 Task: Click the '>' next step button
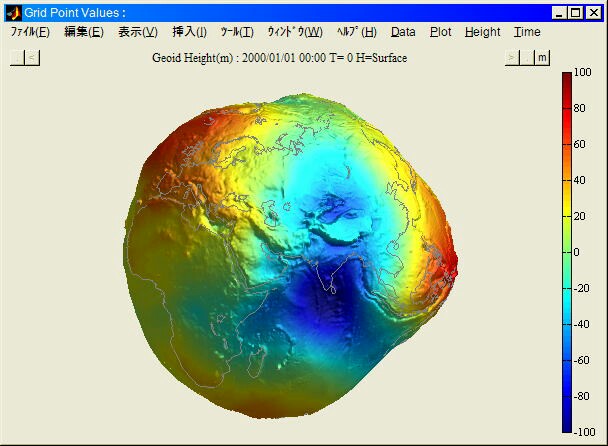coord(512,58)
